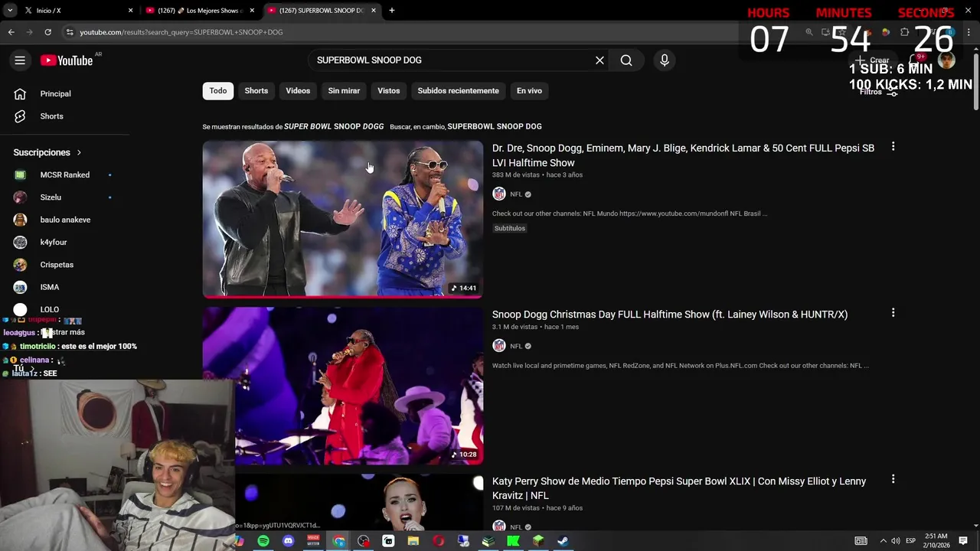The width and height of the screenshot is (980, 551).
Task: Open Dr. Dre, Snoop Dogg halftime show title
Action: 683,155
